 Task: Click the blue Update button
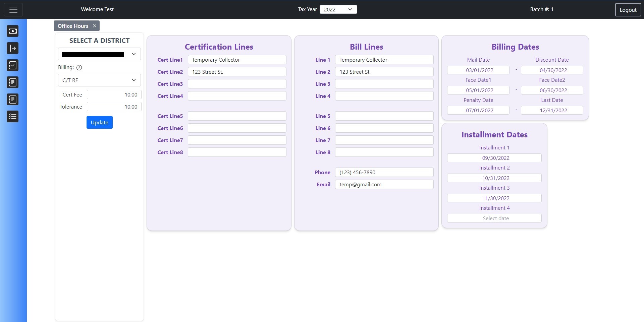click(x=100, y=122)
